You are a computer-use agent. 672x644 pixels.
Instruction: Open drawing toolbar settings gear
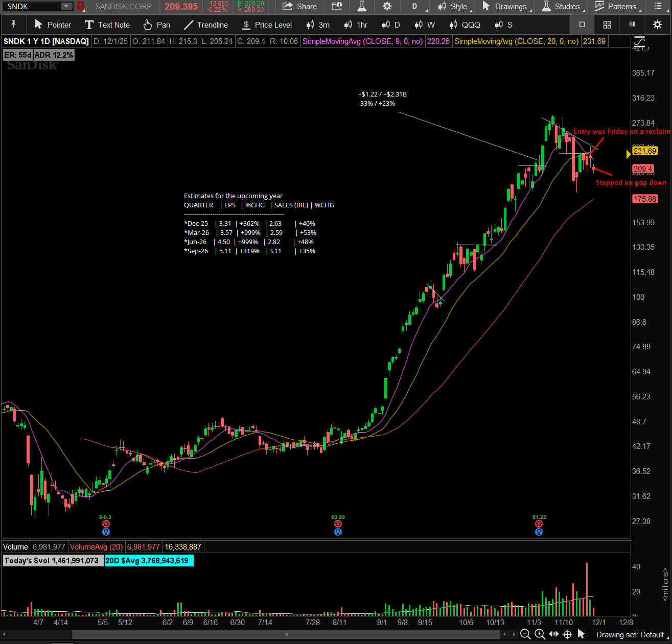(x=657, y=25)
